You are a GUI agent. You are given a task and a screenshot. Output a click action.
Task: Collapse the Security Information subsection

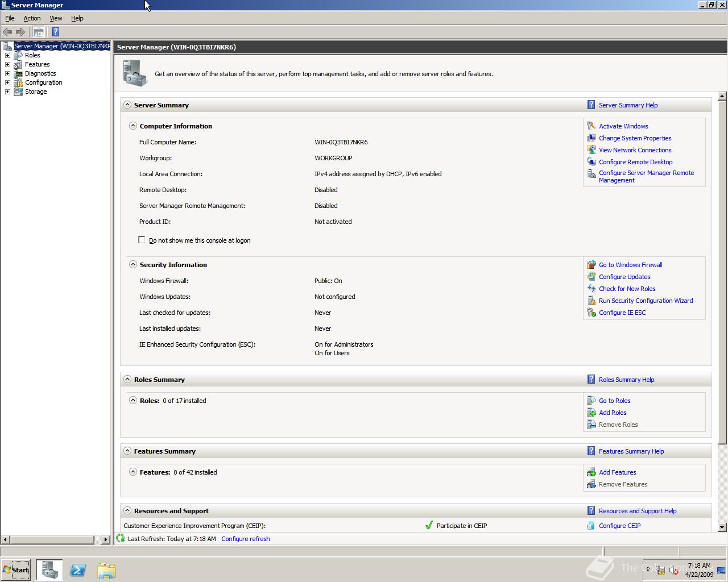click(x=133, y=264)
